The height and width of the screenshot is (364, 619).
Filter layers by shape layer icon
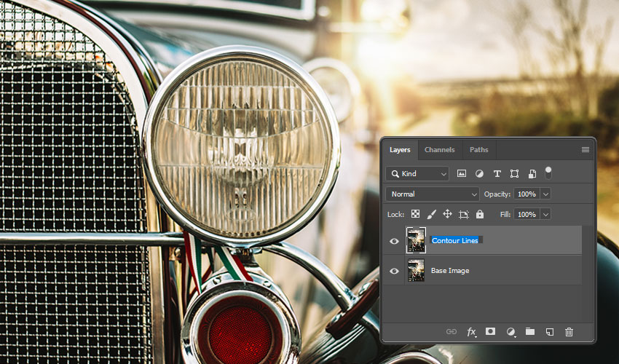(514, 174)
